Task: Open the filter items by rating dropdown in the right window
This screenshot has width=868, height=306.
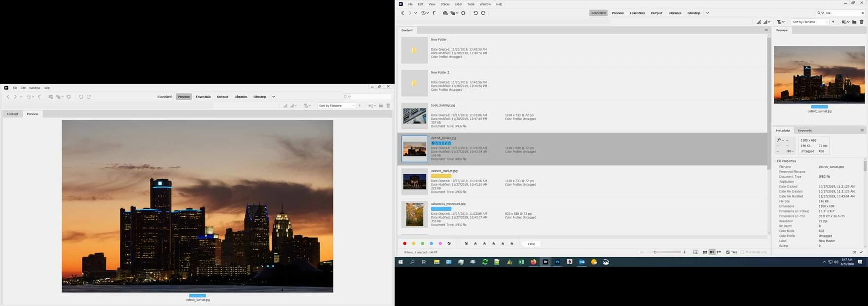Action: click(x=781, y=22)
